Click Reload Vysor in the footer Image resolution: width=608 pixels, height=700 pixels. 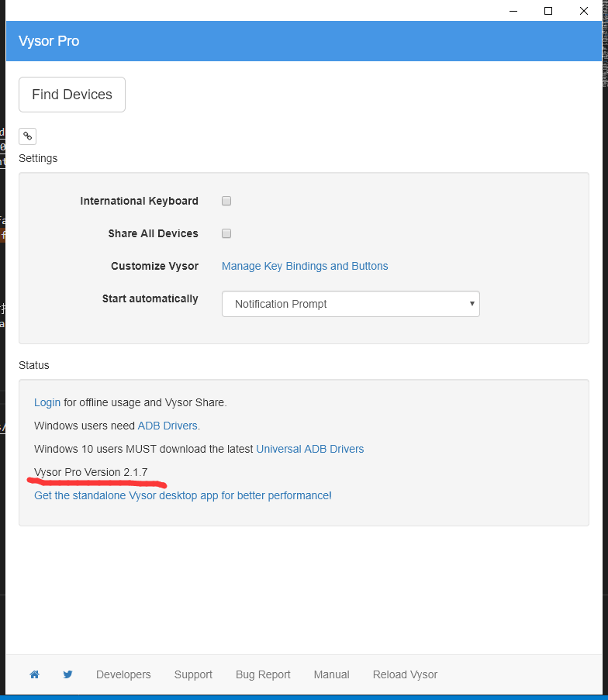point(405,674)
